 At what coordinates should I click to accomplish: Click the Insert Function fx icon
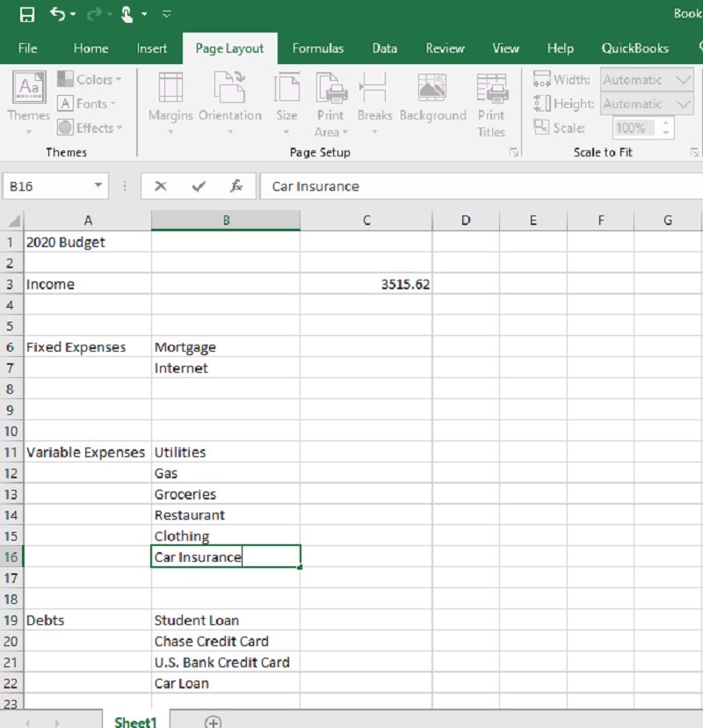pos(236,186)
